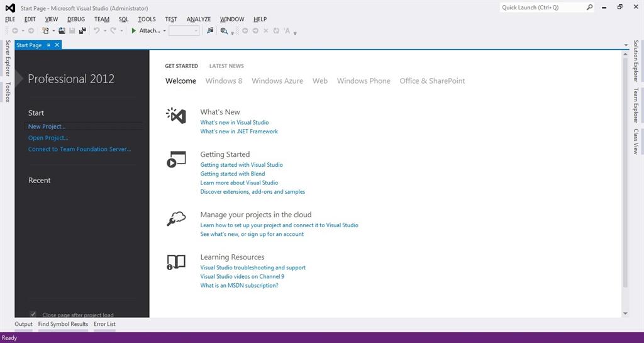Switch to the LATEST NEWS tab
Viewport: 644px width, 343px height.
[226, 66]
